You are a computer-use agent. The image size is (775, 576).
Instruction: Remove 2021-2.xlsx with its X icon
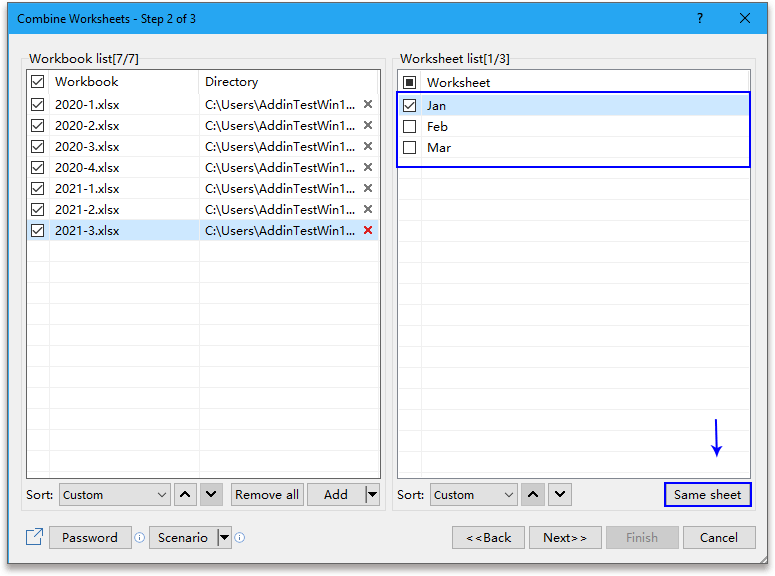click(368, 209)
